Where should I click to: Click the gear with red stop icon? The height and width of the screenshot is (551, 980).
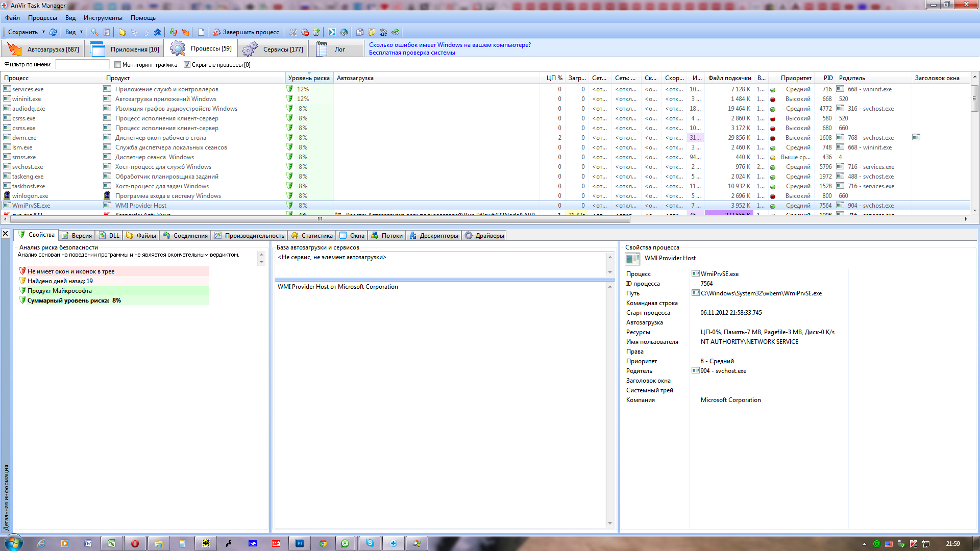[x=305, y=32]
